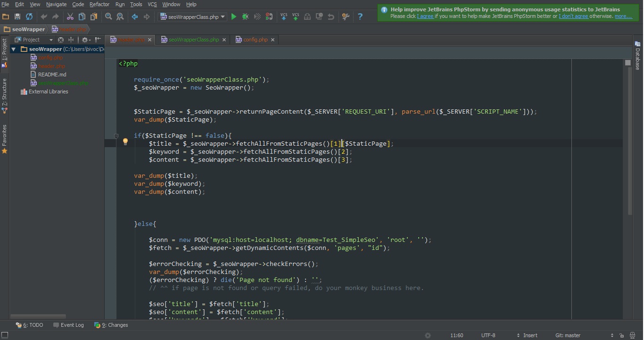Image resolution: width=644 pixels, height=340 pixels.
Task: Close the seoWrapperClass.php editor tab
Action: (x=224, y=40)
